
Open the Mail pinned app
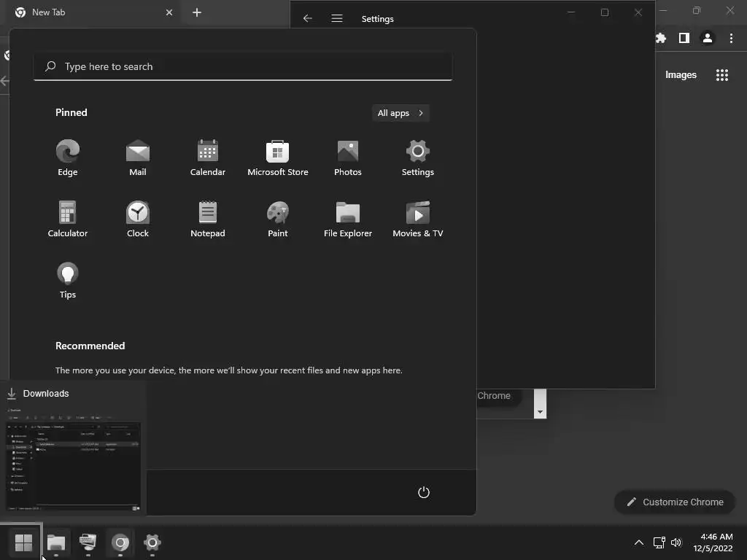[138, 158]
